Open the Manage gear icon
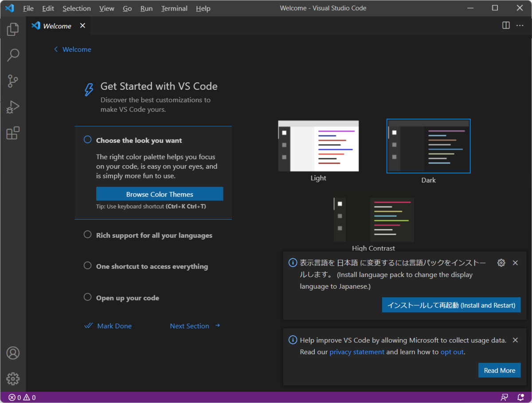Viewport: 532px width, 403px height. 13,379
